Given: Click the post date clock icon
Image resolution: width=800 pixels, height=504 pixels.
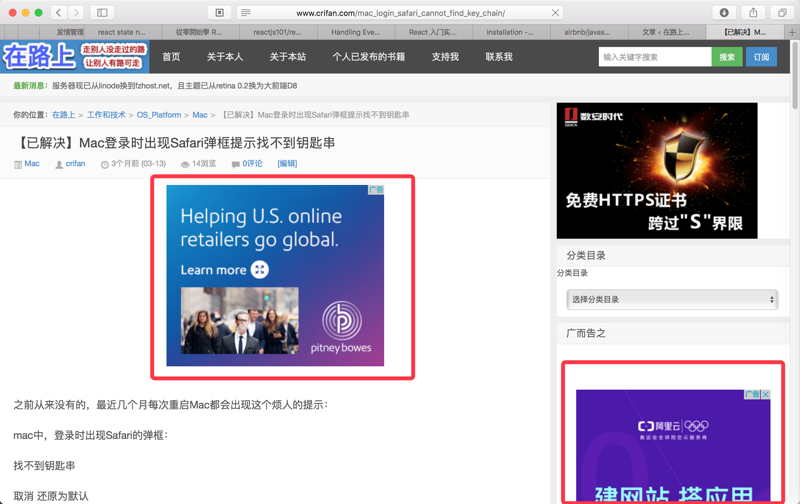Looking at the screenshot, I should (x=105, y=164).
